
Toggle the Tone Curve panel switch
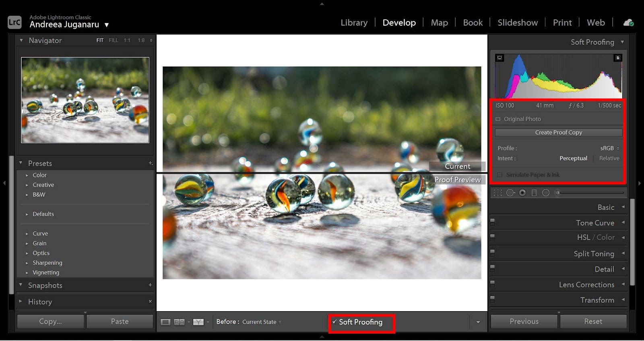coord(492,222)
